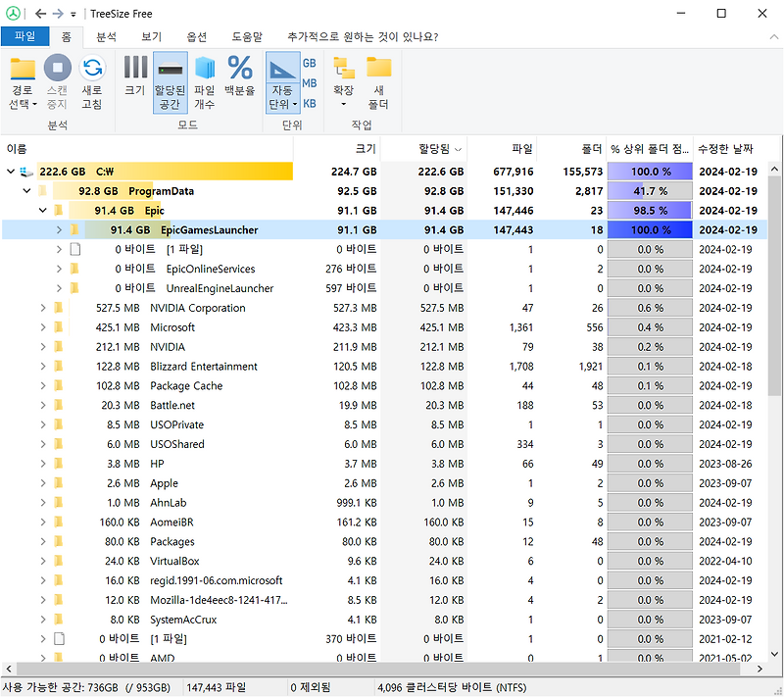784x697 pixels.
Task: Sort by the 폴더 column header
Action: [x=571, y=149]
